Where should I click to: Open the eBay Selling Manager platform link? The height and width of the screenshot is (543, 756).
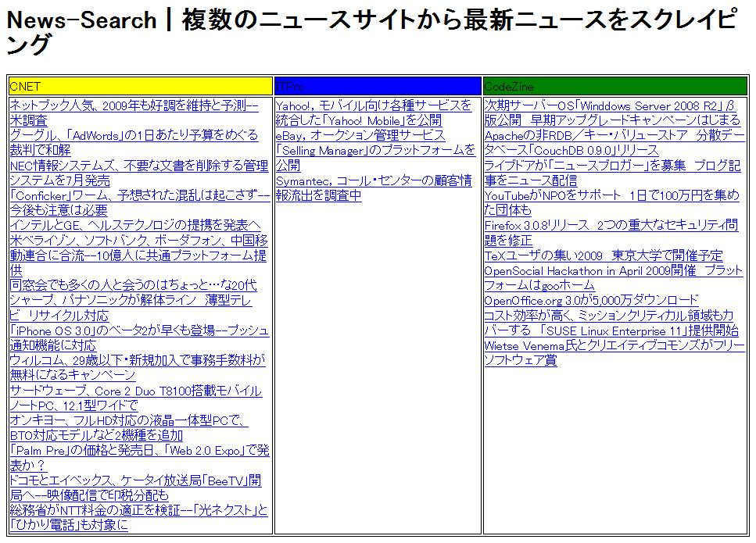[375, 150]
